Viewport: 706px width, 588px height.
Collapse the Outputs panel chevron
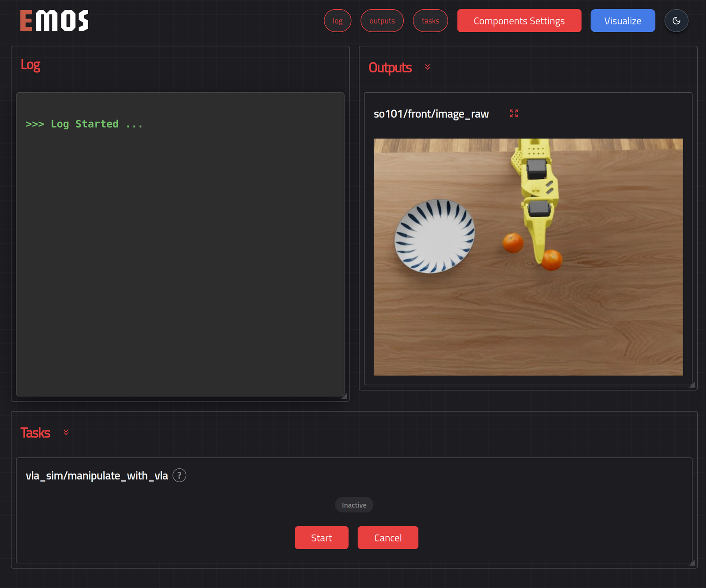pyautogui.click(x=427, y=67)
